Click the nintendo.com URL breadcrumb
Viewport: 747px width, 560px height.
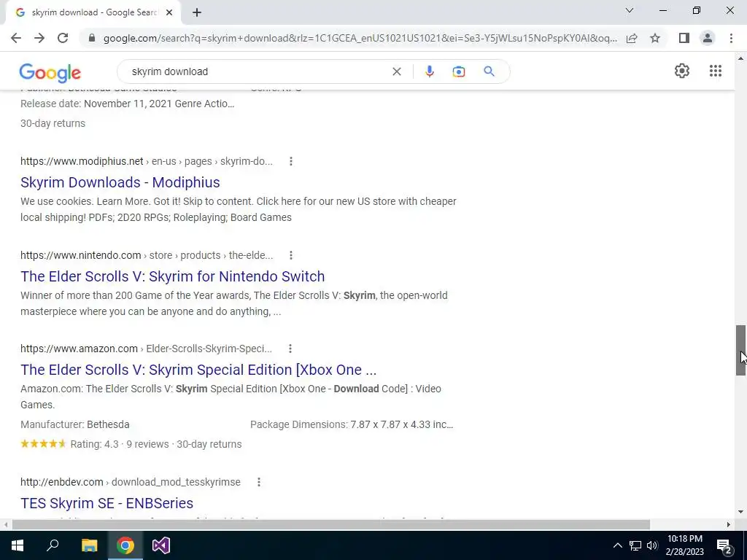tap(147, 255)
